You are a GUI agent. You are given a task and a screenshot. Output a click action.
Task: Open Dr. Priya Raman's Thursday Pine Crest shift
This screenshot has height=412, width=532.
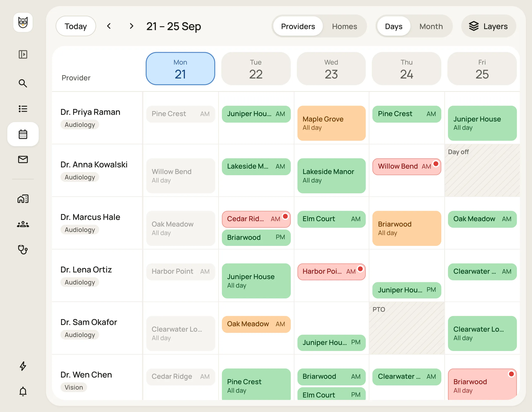point(406,114)
